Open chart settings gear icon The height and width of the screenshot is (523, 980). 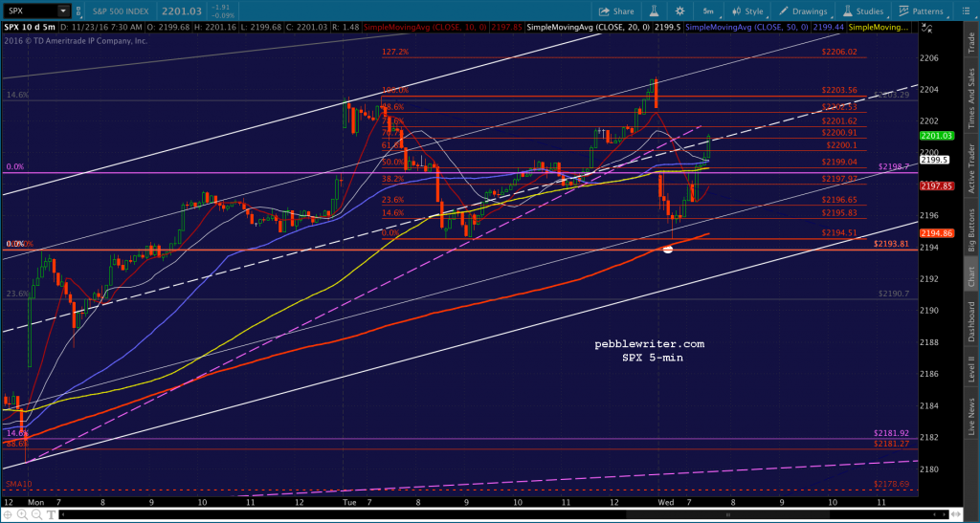click(680, 11)
